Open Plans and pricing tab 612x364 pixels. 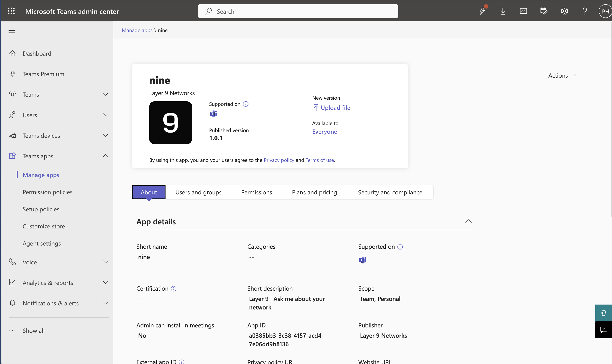click(x=314, y=192)
